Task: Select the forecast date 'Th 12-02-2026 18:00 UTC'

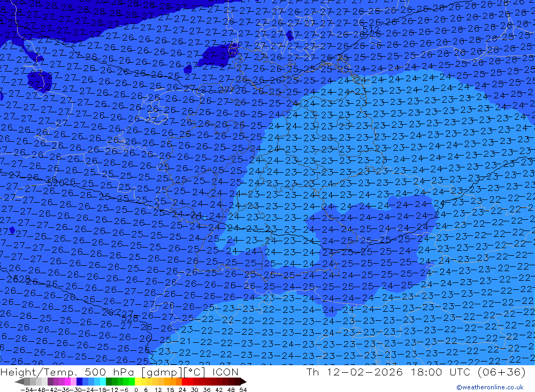Action: pyautogui.click(x=388, y=372)
